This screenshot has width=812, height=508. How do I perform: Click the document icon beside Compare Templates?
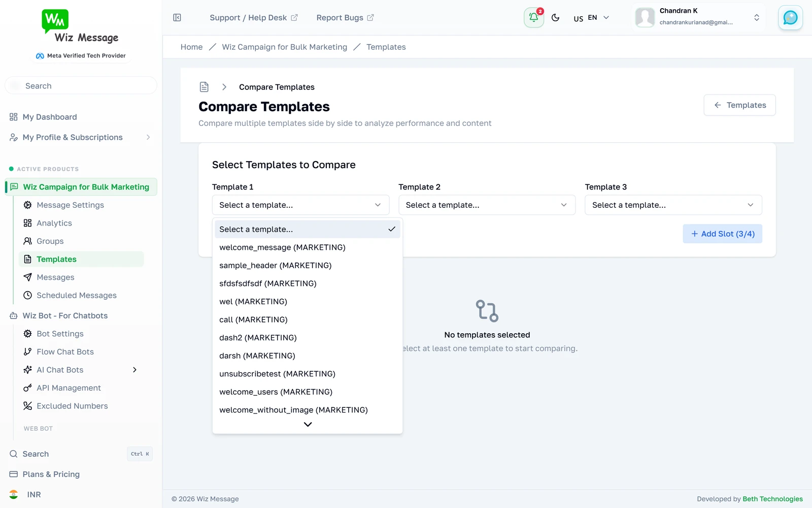(204, 87)
